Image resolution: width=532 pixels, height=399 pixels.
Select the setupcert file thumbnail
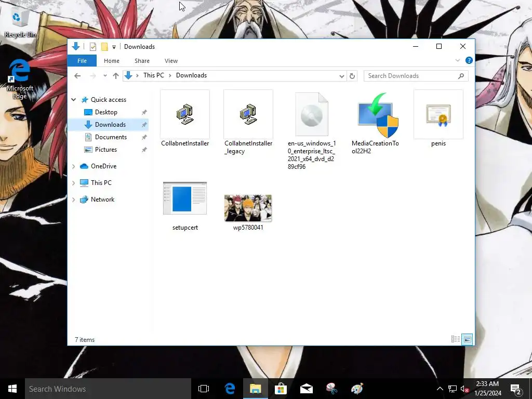185,198
